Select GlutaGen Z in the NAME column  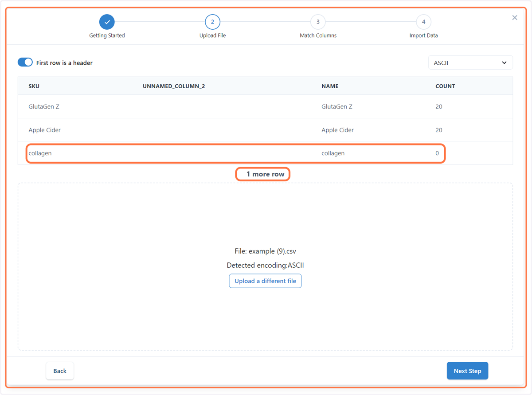click(x=337, y=106)
